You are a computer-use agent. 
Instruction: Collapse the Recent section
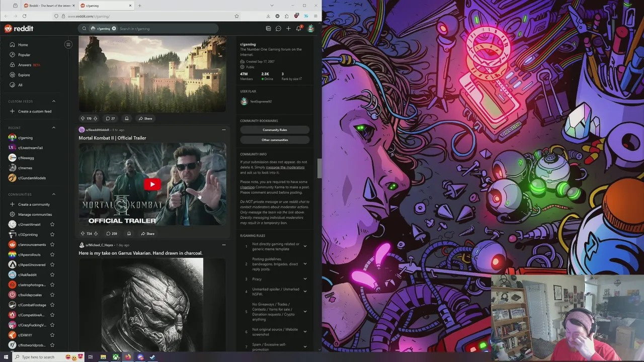(54, 128)
